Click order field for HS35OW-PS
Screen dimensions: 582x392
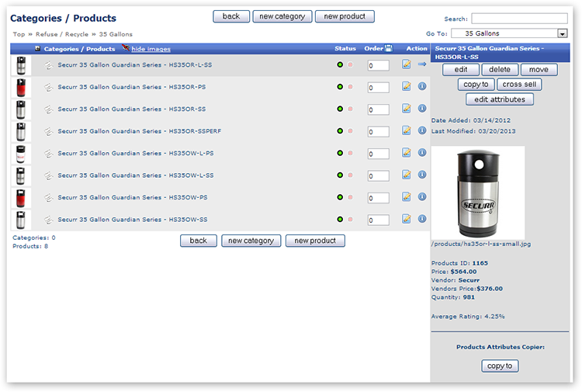(x=378, y=198)
